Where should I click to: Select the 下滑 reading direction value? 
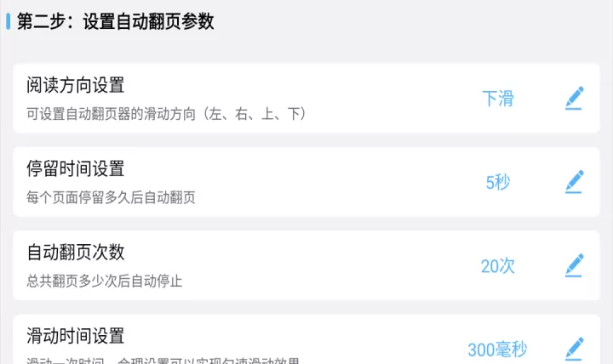click(498, 99)
